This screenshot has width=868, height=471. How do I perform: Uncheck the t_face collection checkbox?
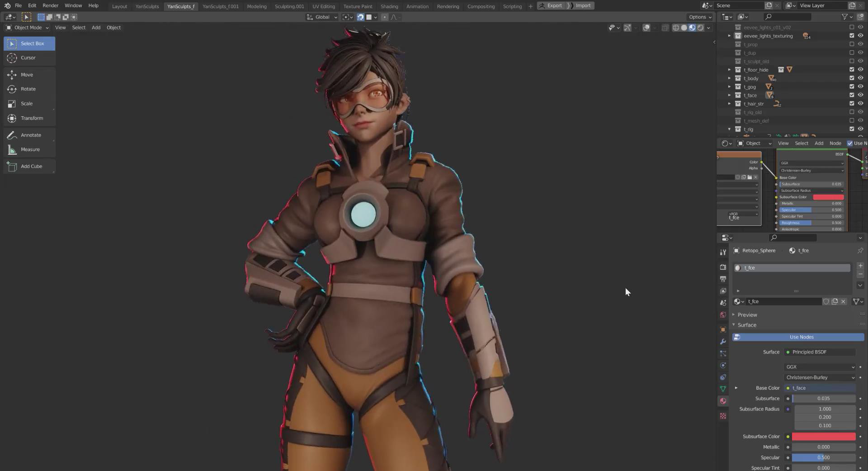click(852, 95)
